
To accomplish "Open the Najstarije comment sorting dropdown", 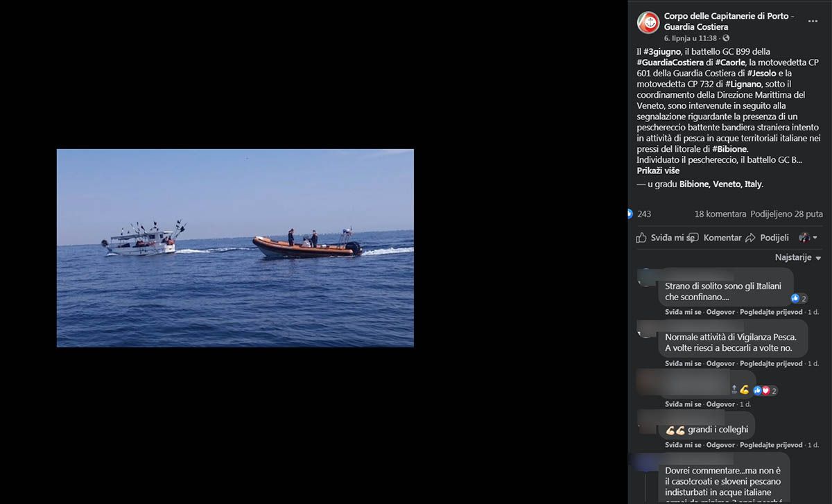I will pos(798,258).
